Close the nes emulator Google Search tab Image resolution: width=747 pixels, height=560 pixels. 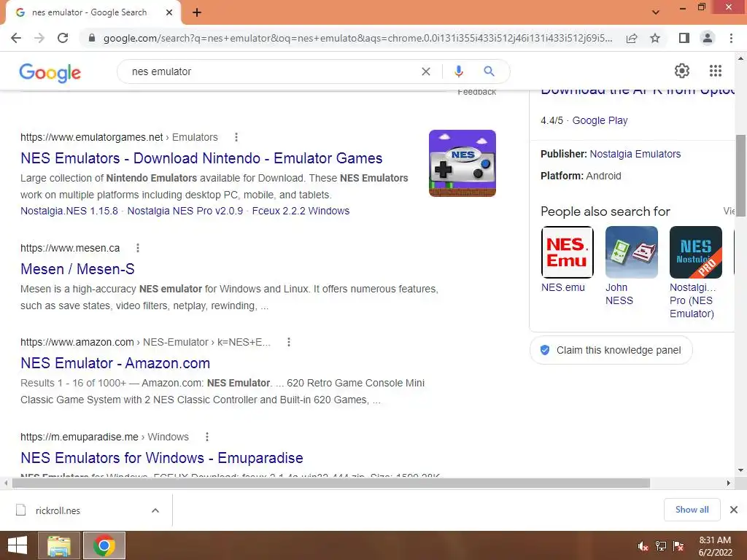click(x=169, y=12)
